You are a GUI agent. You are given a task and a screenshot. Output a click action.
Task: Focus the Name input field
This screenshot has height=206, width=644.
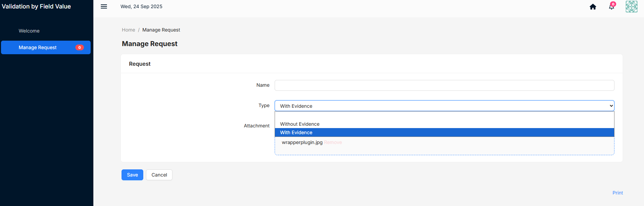pos(444,85)
